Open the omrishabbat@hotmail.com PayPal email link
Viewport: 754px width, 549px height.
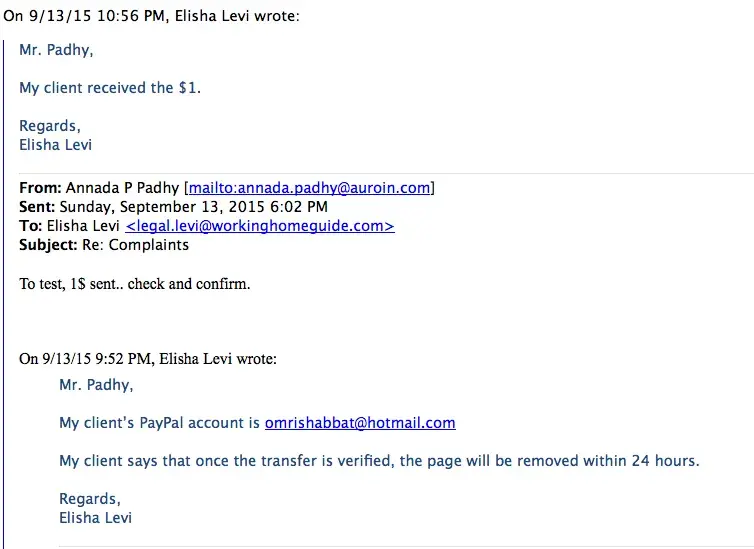coord(360,423)
